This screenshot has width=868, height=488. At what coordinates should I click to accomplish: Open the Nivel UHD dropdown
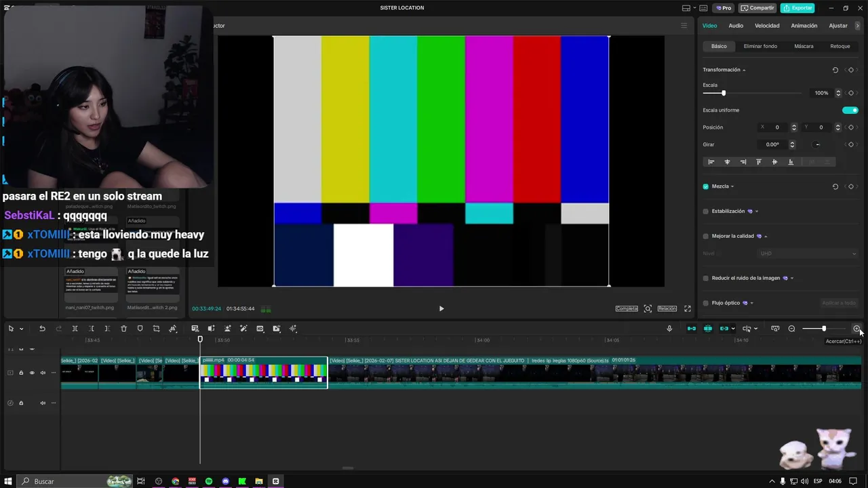(808, 253)
